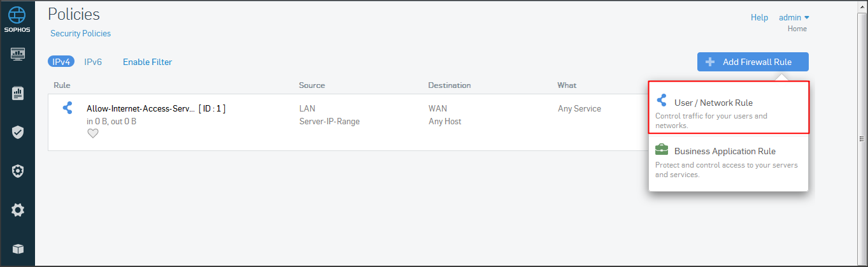868x267 pixels.
Task: Click the Sophos logo in the sidebar
Action: [x=18, y=18]
